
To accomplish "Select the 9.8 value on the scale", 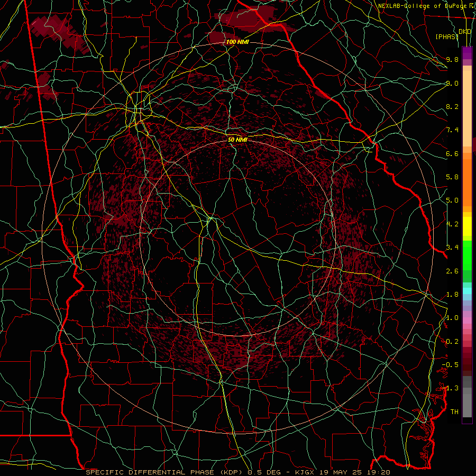I will pyautogui.click(x=452, y=59).
